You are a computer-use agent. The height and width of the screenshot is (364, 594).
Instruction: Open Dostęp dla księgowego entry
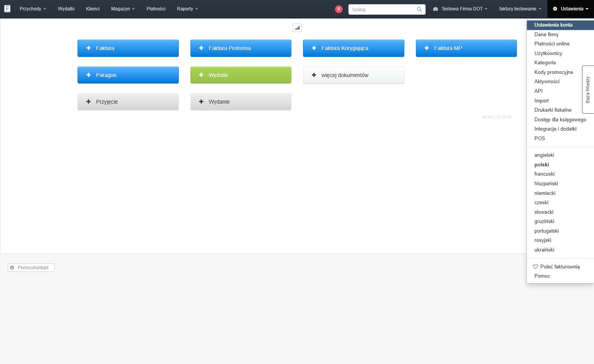coord(560,119)
